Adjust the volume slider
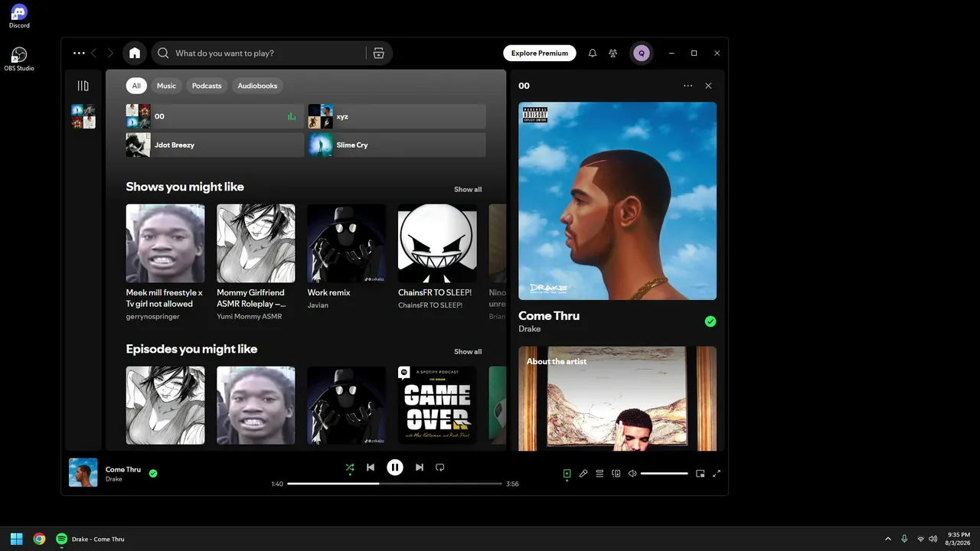Screen dimensions: 980x551 click(x=665, y=474)
